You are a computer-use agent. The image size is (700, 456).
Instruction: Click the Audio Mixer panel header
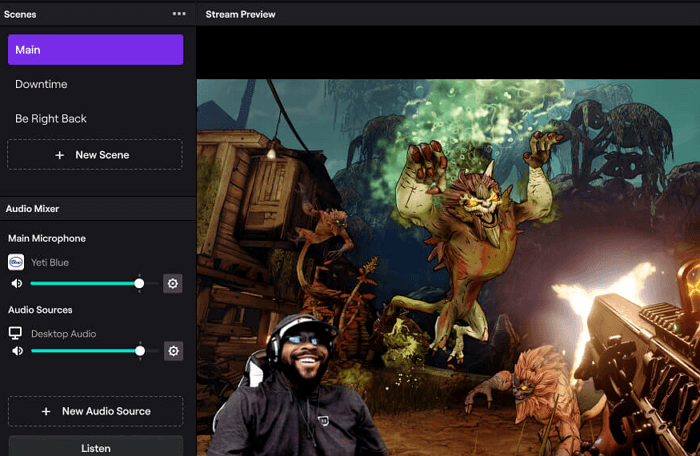click(x=98, y=209)
